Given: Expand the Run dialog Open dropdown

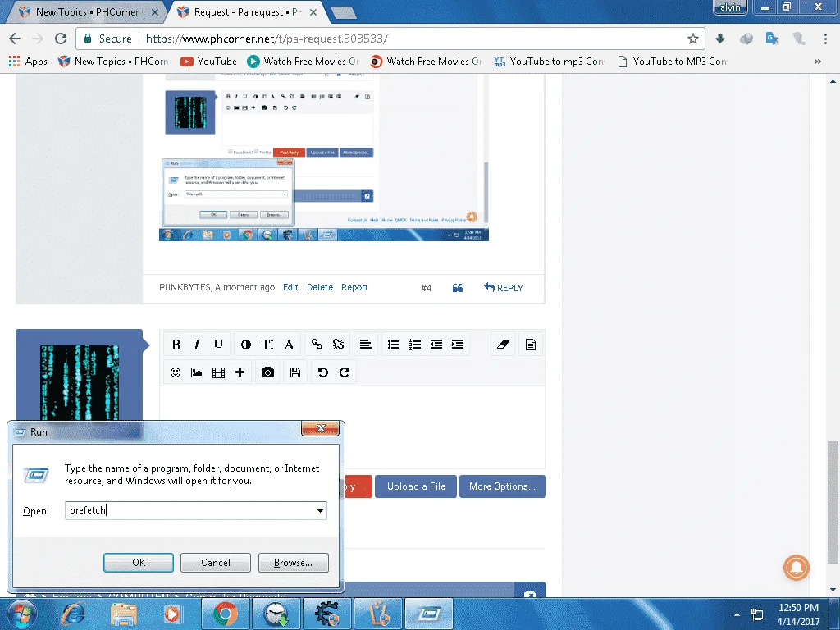Looking at the screenshot, I should coord(320,510).
